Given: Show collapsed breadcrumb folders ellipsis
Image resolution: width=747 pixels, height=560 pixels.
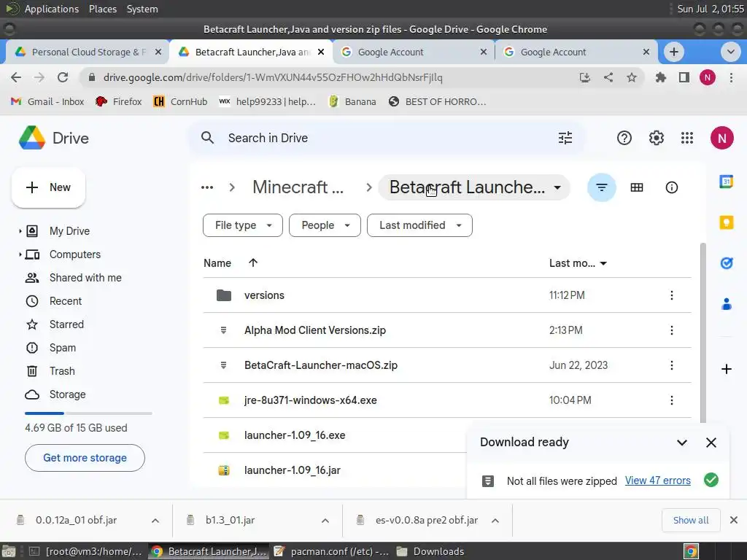Looking at the screenshot, I should [207, 187].
